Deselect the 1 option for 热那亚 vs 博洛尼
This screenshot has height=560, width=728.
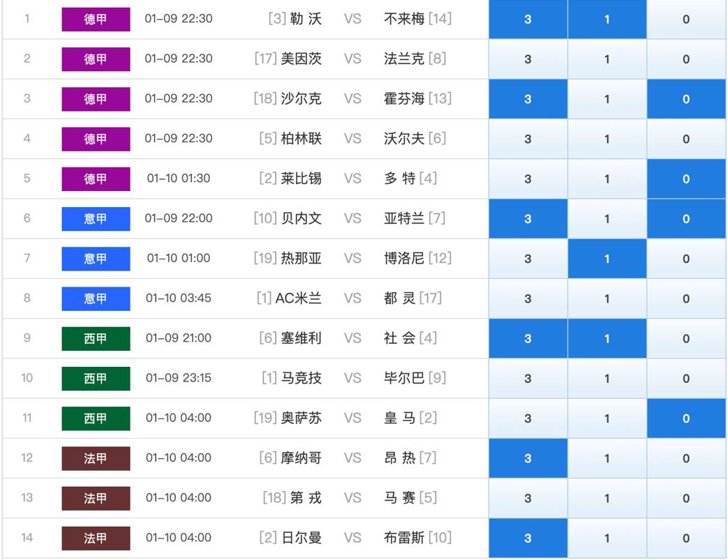coord(607,259)
